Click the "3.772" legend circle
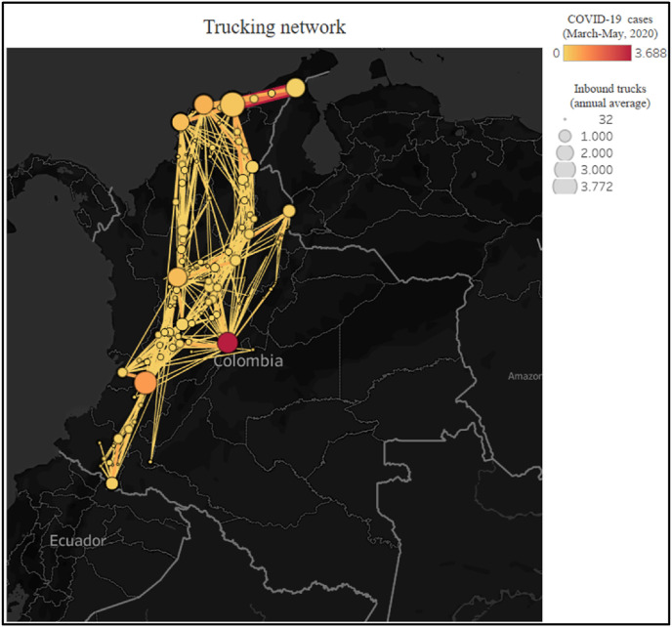This screenshot has width=672, height=627. click(565, 187)
